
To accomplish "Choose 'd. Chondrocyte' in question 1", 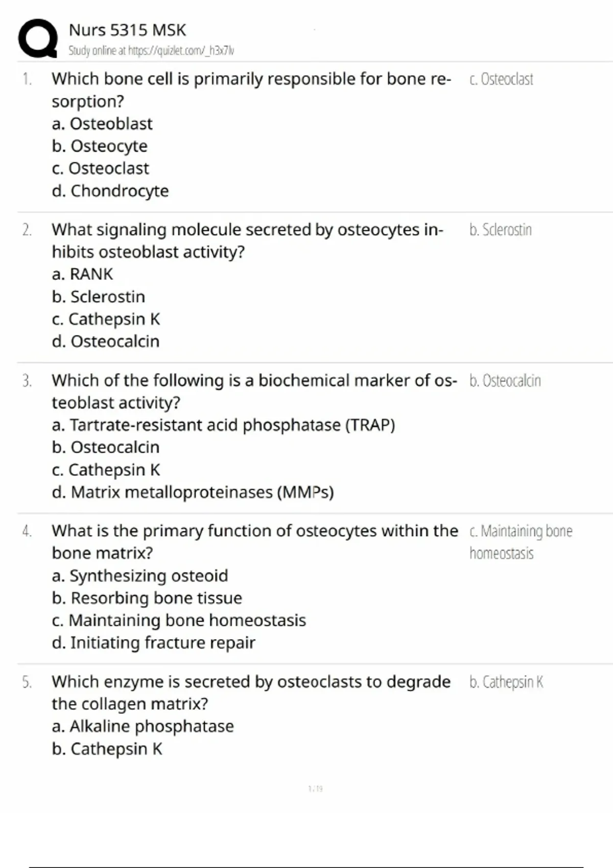I will [x=110, y=190].
